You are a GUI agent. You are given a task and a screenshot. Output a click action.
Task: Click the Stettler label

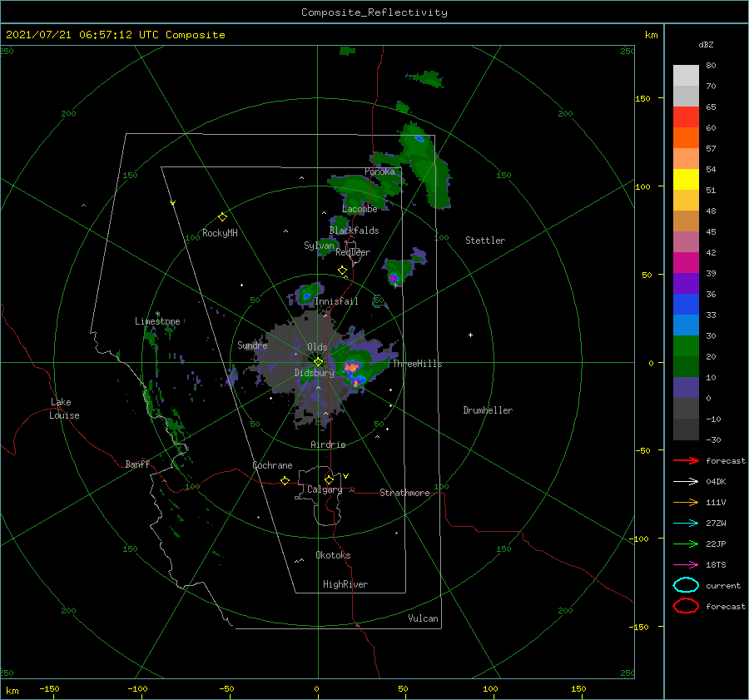(x=485, y=241)
